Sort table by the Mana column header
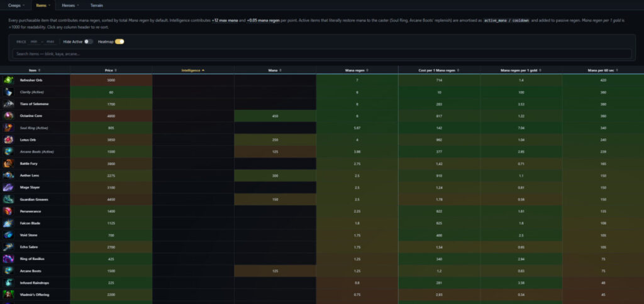The image size is (644, 304). (275, 70)
